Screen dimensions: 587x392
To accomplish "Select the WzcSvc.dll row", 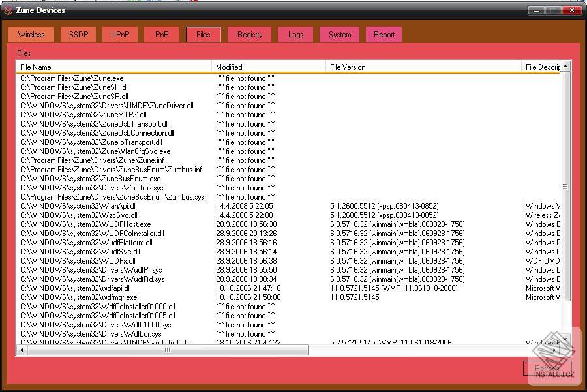I will click(x=288, y=215).
